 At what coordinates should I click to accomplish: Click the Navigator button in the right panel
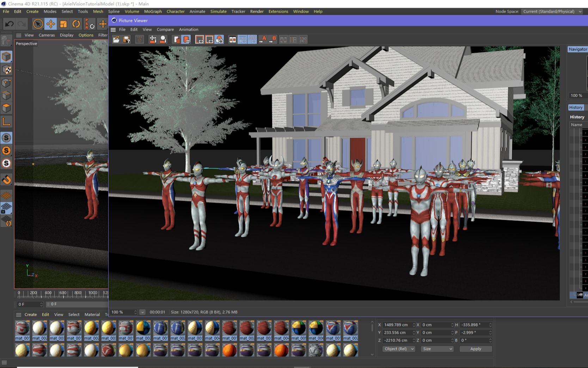578,49
